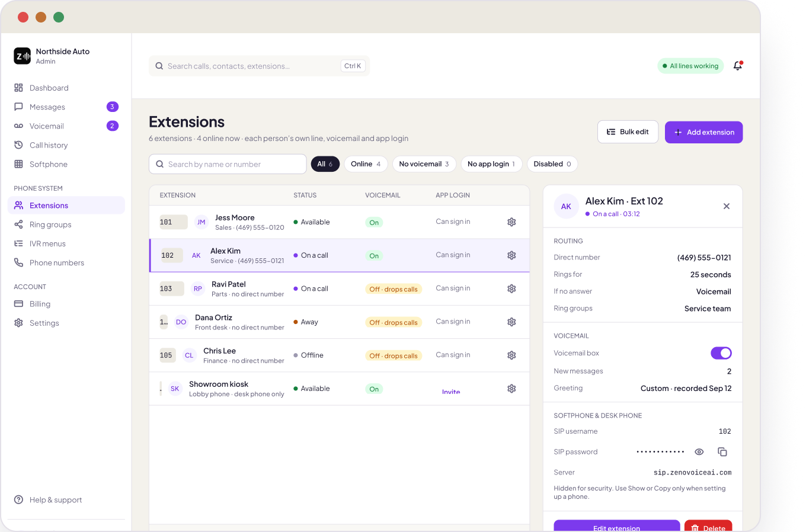This screenshot has width=806, height=532.
Task: Click the STATUS column header
Action: (x=305, y=195)
